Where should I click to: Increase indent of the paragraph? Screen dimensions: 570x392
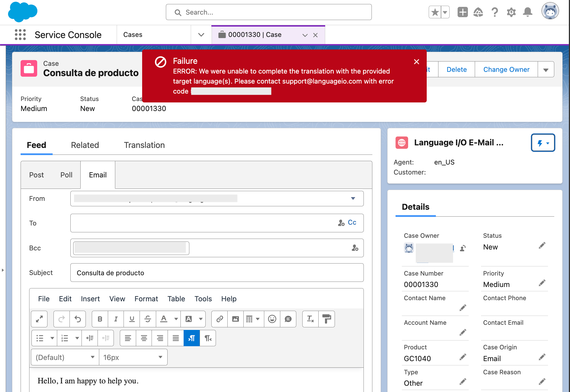pyautogui.click(x=90, y=338)
